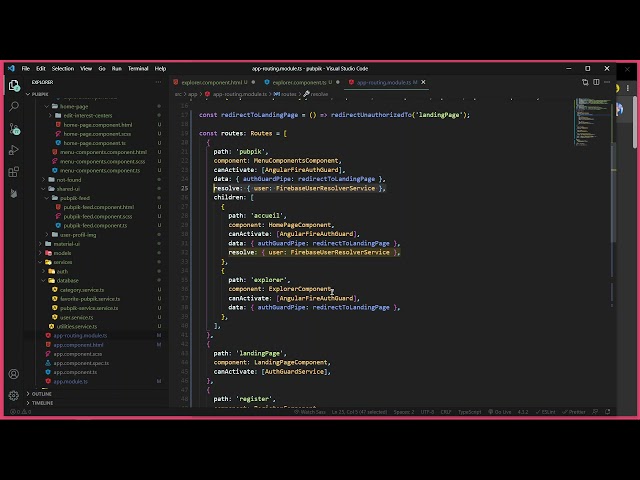
Task: Open the View menu
Action: (x=86, y=69)
